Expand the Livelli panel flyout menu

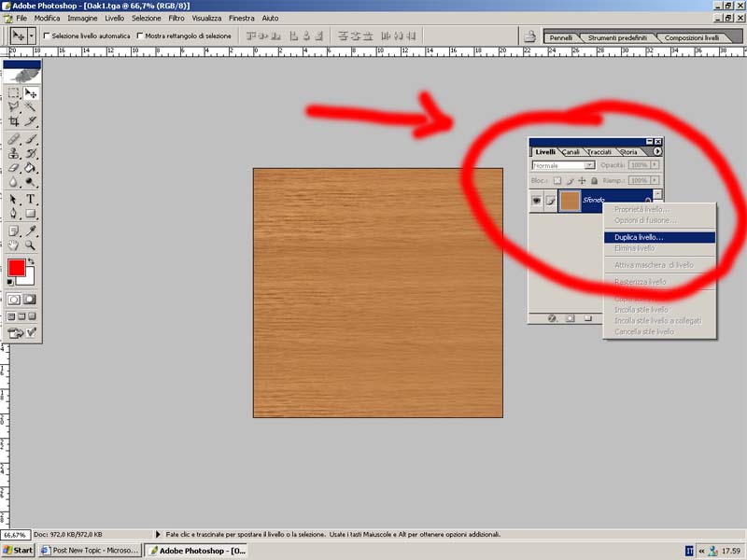(656, 151)
